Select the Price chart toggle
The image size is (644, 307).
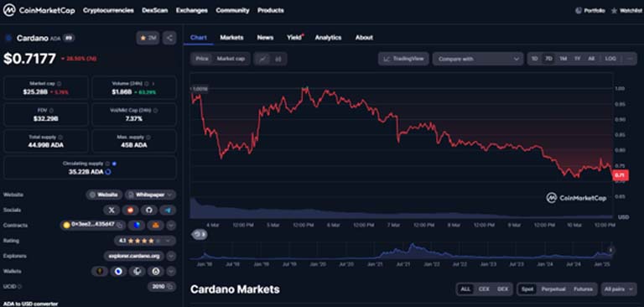tap(201, 59)
